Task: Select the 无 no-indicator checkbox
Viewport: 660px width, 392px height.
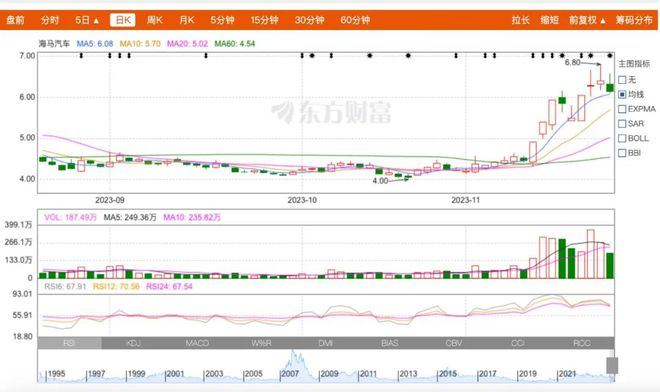Action: 622,80
